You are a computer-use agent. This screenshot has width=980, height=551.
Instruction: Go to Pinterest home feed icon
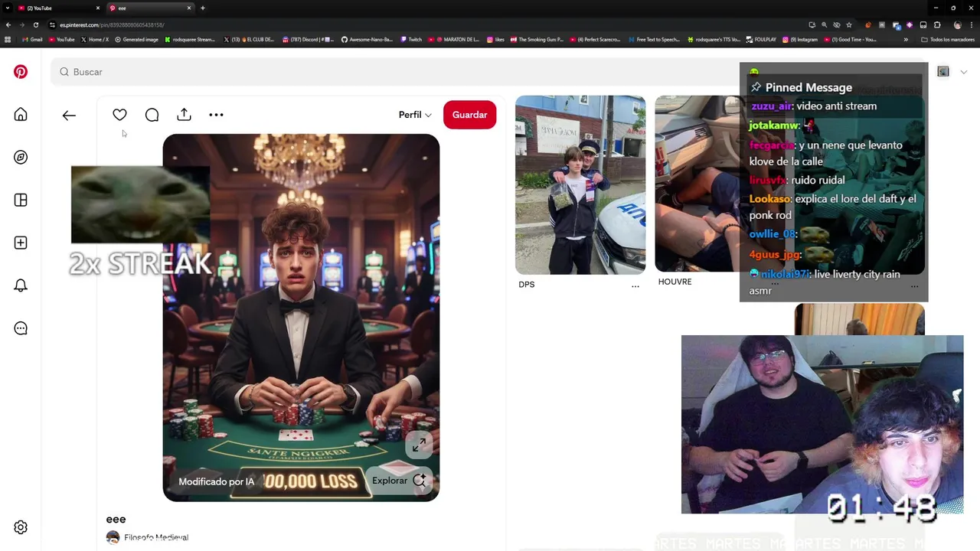21,115
